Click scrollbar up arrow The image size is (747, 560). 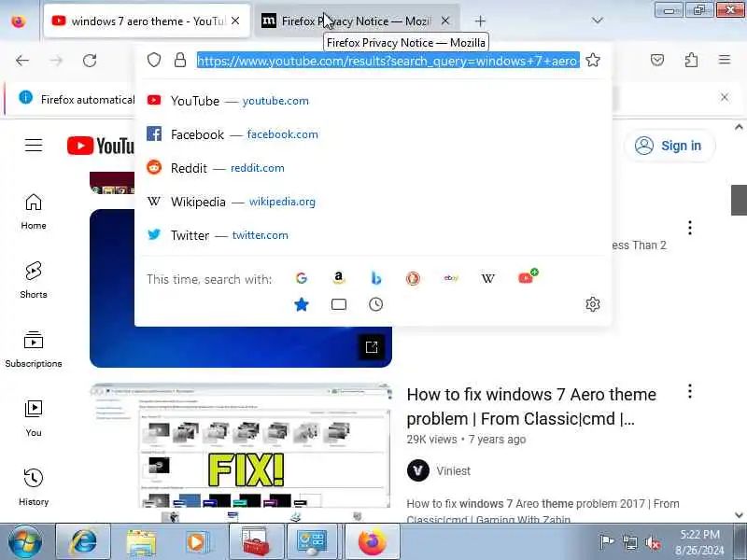tap(739, 127)
